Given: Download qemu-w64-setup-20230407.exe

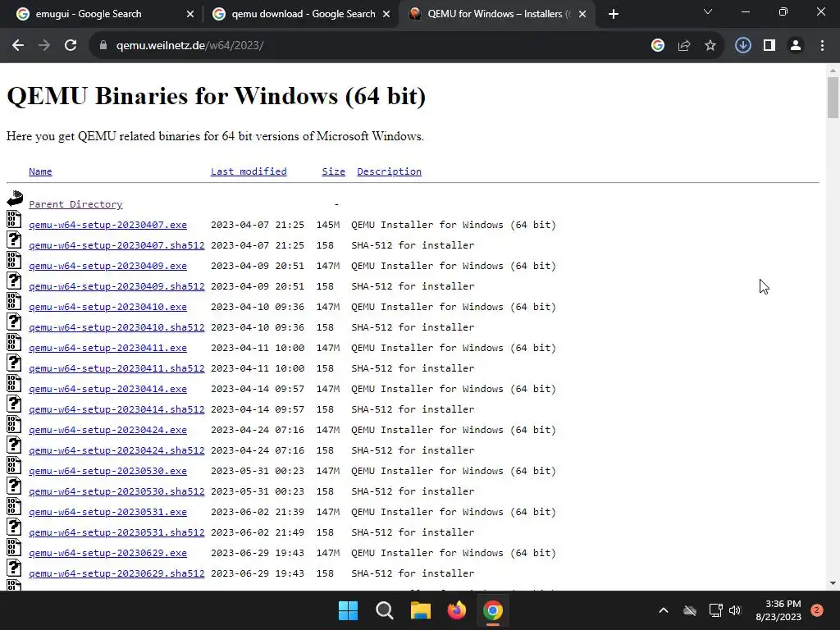Looking at the screenshot, I should coord(107,225).
